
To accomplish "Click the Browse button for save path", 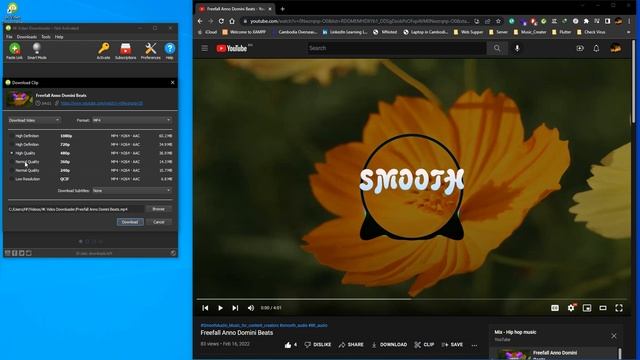I will coord(158,209).
